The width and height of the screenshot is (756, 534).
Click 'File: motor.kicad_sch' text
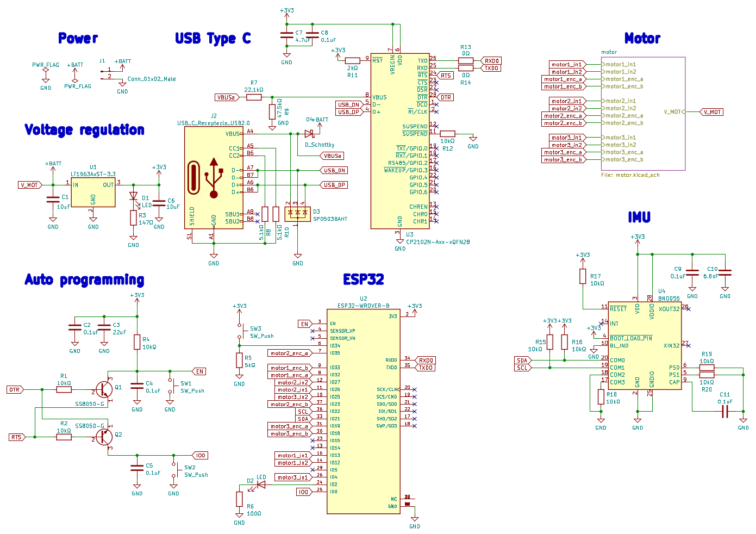630,175
